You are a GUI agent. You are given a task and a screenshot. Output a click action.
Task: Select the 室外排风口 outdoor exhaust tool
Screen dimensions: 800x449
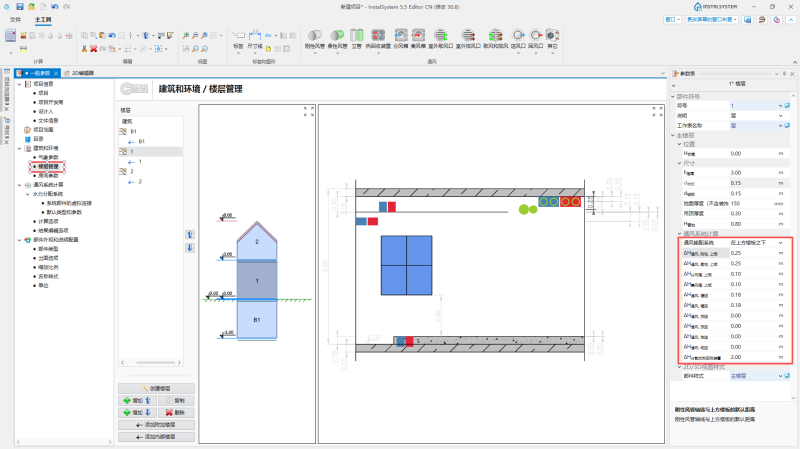468,39
